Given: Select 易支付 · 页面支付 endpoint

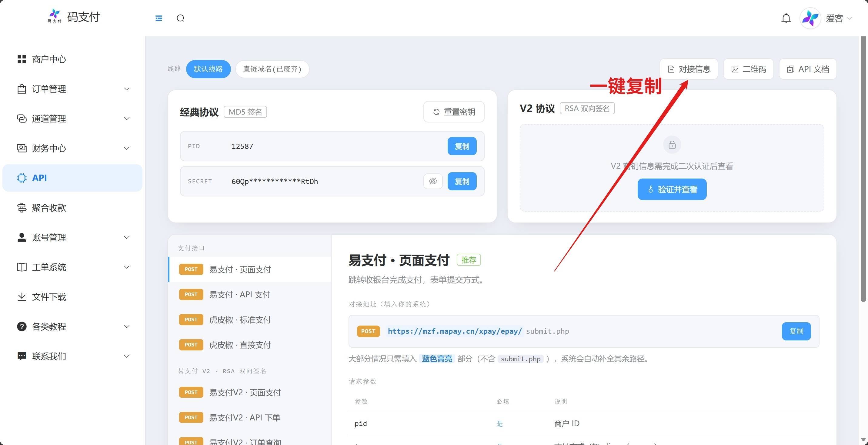Looking at the screenshot, I should 249,269.
